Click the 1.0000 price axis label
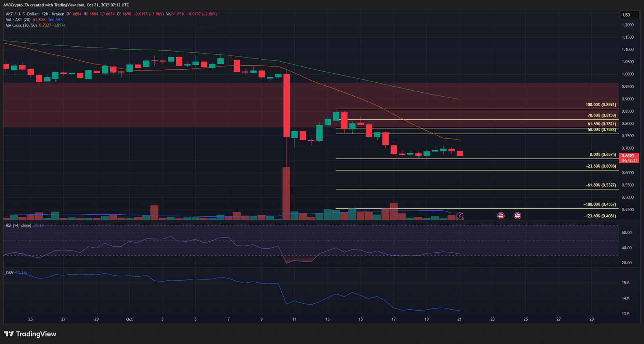 pyautogui.click(x=627, y=74)
